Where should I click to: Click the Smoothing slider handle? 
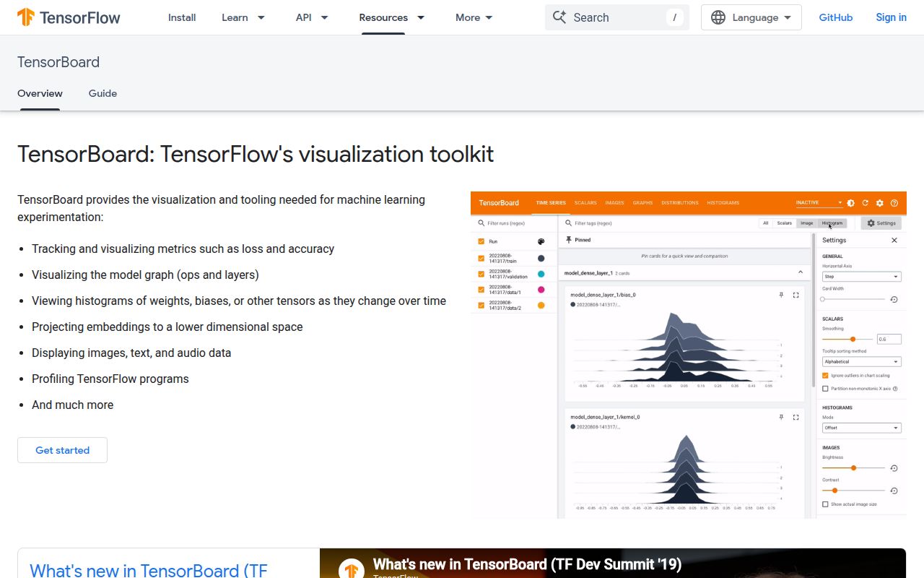[853, 339]
